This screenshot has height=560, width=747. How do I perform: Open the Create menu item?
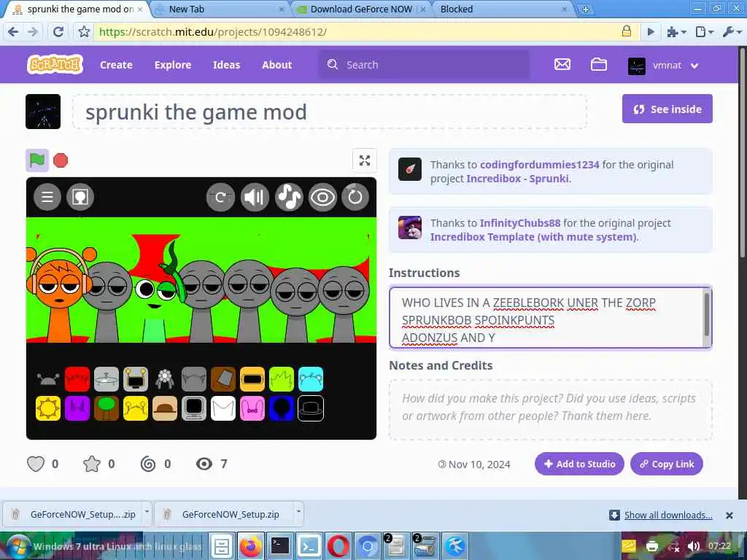[x=116, y=65]
